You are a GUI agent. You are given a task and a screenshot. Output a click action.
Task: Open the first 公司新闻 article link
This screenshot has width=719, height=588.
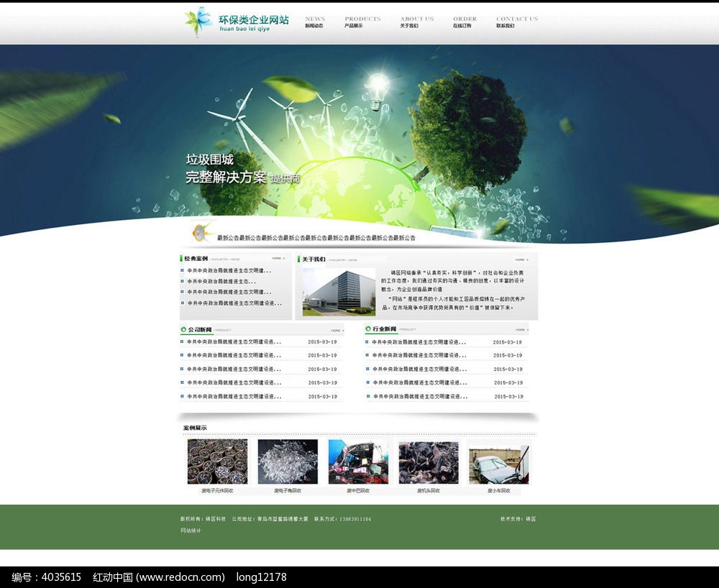pos(234,342)
